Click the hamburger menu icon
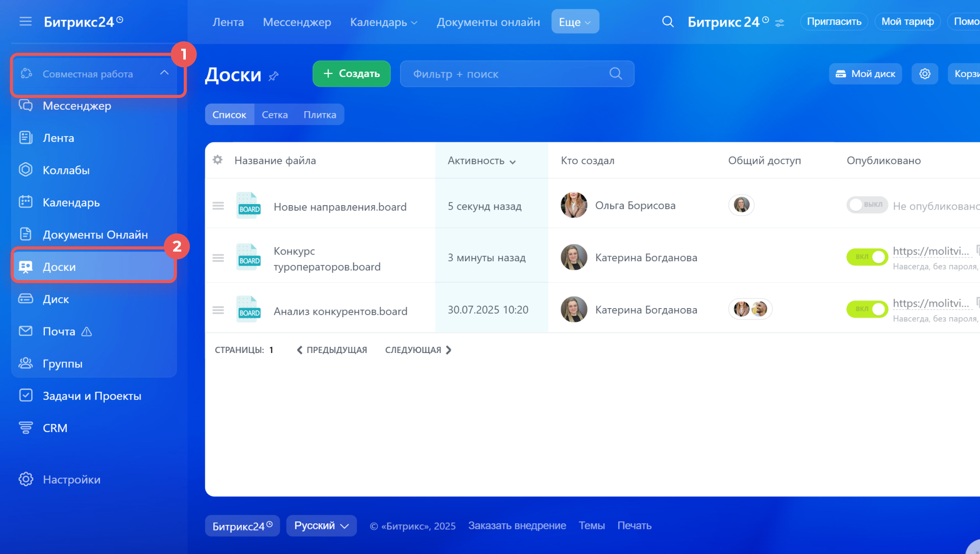Image resolution: width=980 pixels, height=554 pixels. 26,21
